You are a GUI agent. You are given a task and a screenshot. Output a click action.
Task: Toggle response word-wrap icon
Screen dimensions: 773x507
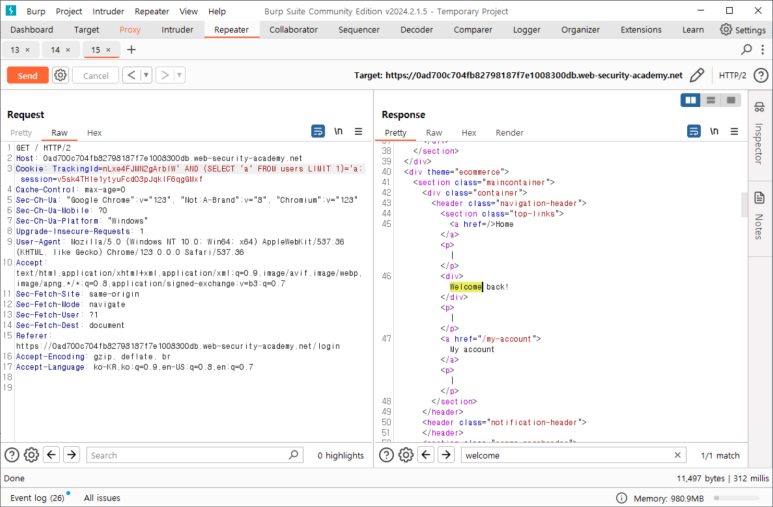click(694, 131)
